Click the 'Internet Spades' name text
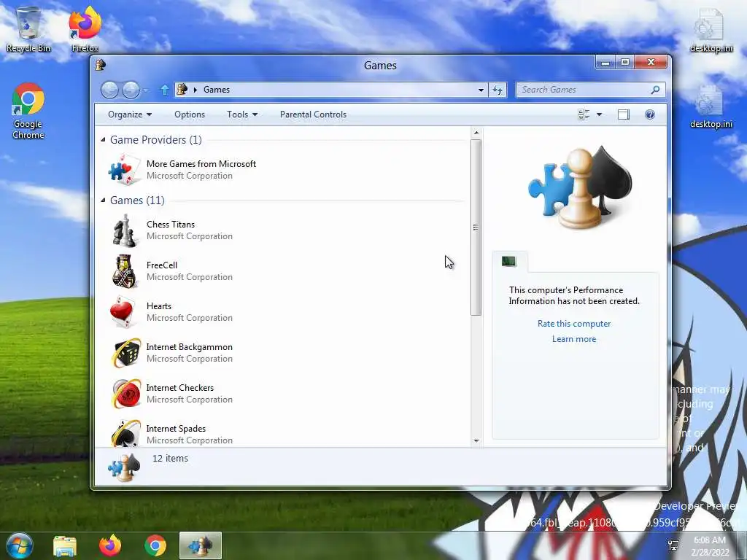This screenshot has width=747, height=560. pos(177,429)
